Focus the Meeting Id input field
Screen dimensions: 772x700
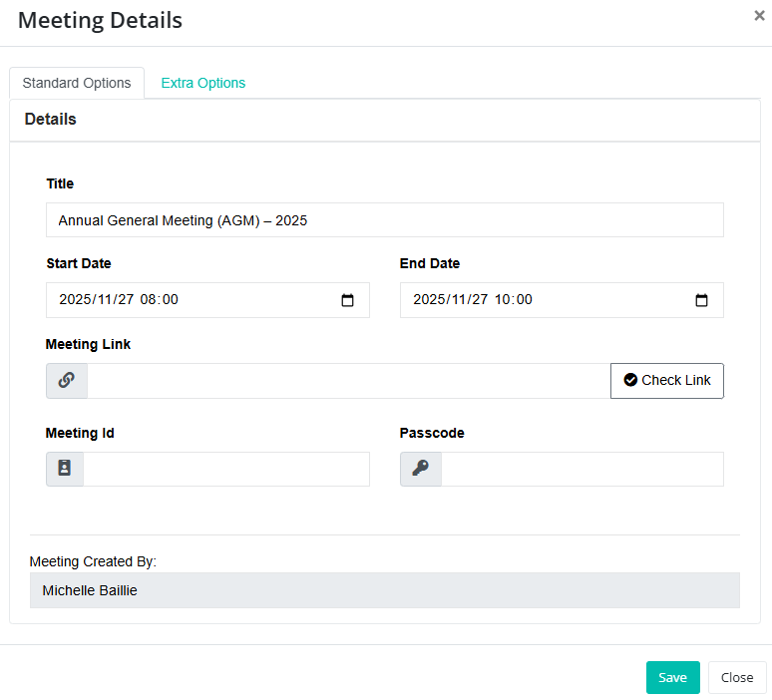225,469
